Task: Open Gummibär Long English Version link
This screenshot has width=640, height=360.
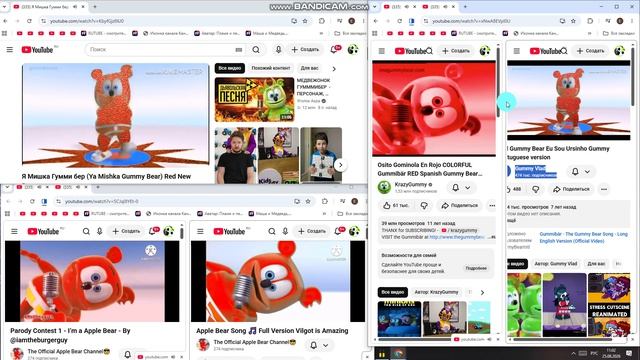Action: pyautogui.click(x=583, y=238)
